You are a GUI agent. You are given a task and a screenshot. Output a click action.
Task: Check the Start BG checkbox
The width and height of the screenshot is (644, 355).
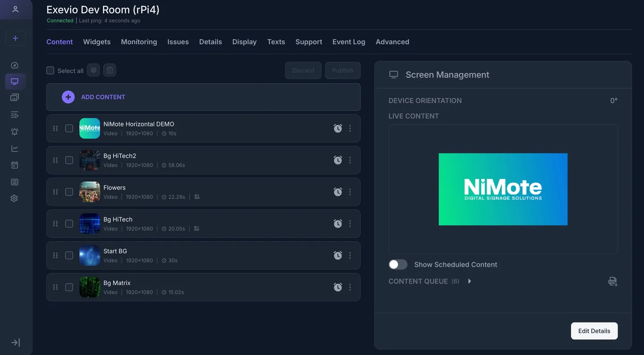69,255
